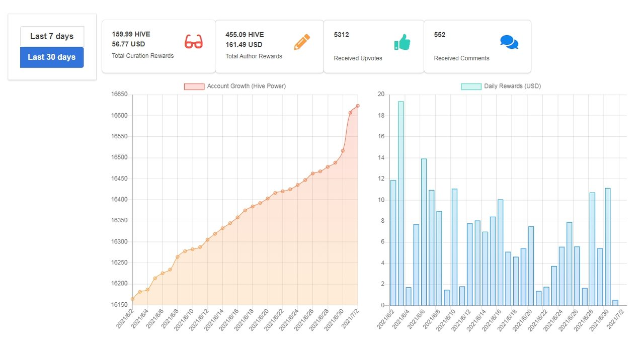Click the Account Growth (Hive Power) legend label
This screenshot has width=644, height=345.
[247, 87]
